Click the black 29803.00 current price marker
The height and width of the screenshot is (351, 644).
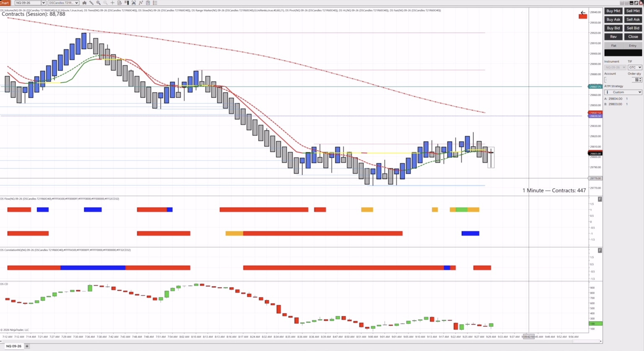pos(595,154)
